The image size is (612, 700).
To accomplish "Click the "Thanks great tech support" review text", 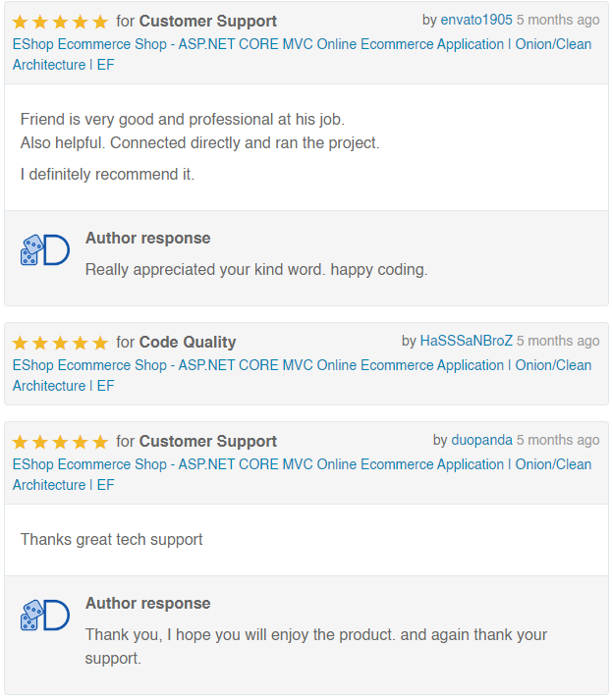I will tap(112, 540).
